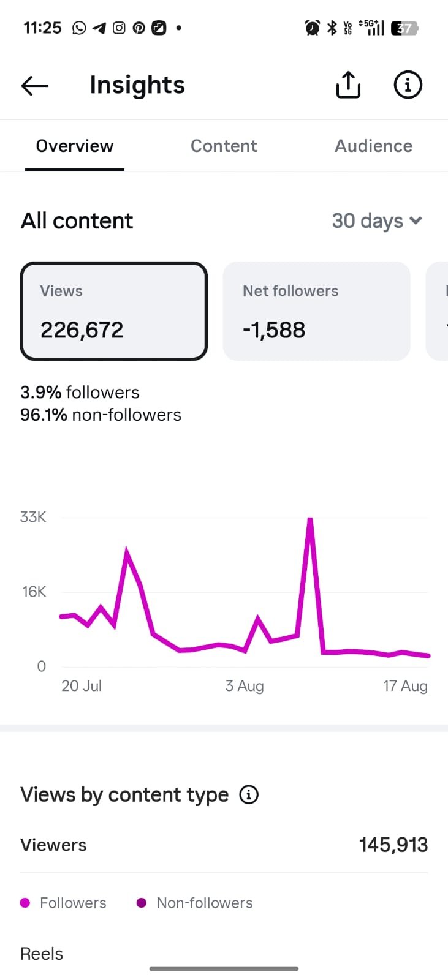The height and width of the screenshot is (980, 448).
Task: Open the 30 days period dropdown
Action: (377, 221)
